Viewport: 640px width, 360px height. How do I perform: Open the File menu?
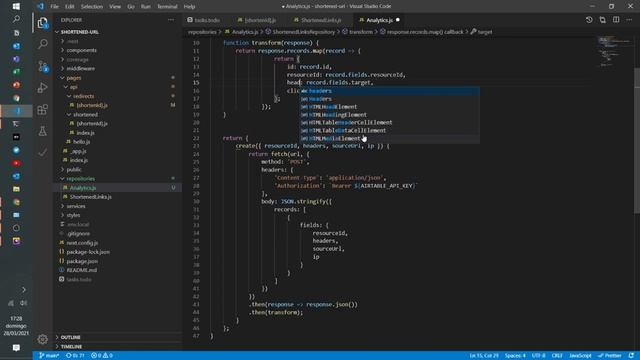(54, 7)
